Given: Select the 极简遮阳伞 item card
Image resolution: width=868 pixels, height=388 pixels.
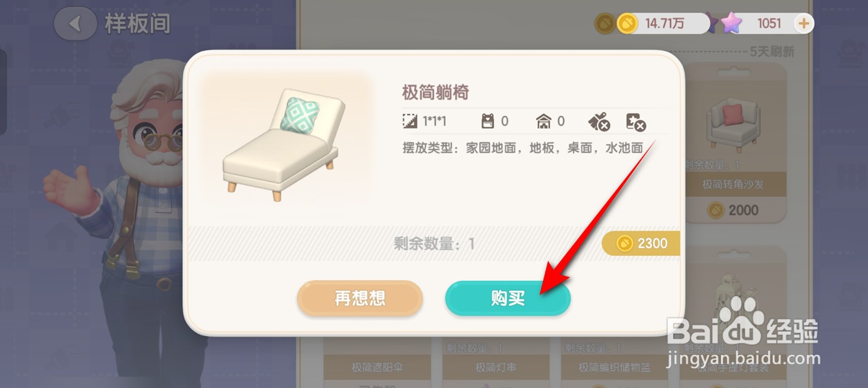Looking at the screenshot, I should click(378, 362).
